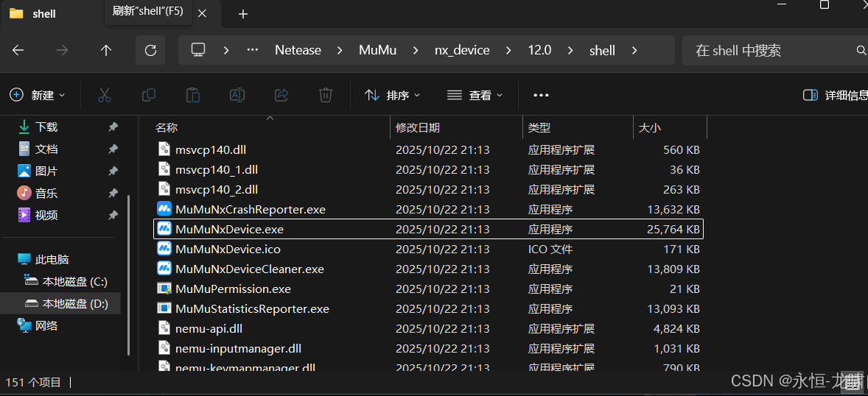Screen dimensions: 868x396
Task: Go up one folder level
Action: (x=106, y=50)
